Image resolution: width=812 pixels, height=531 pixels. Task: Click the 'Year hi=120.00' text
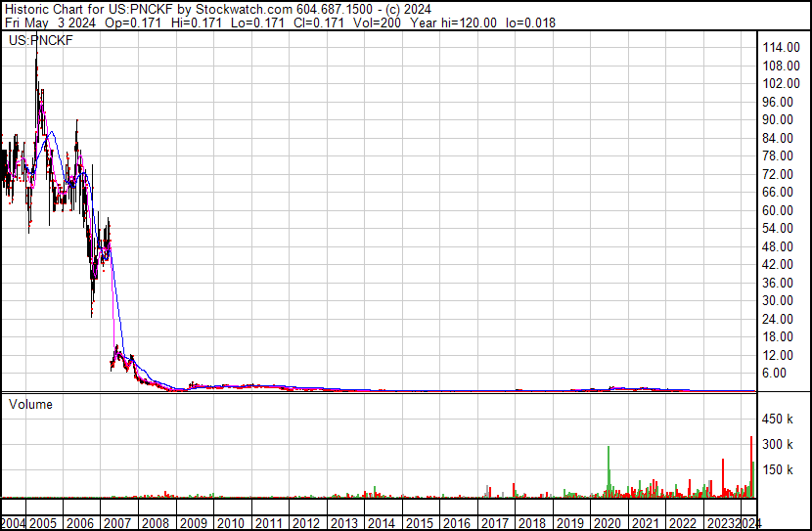(x=453, y=22)
